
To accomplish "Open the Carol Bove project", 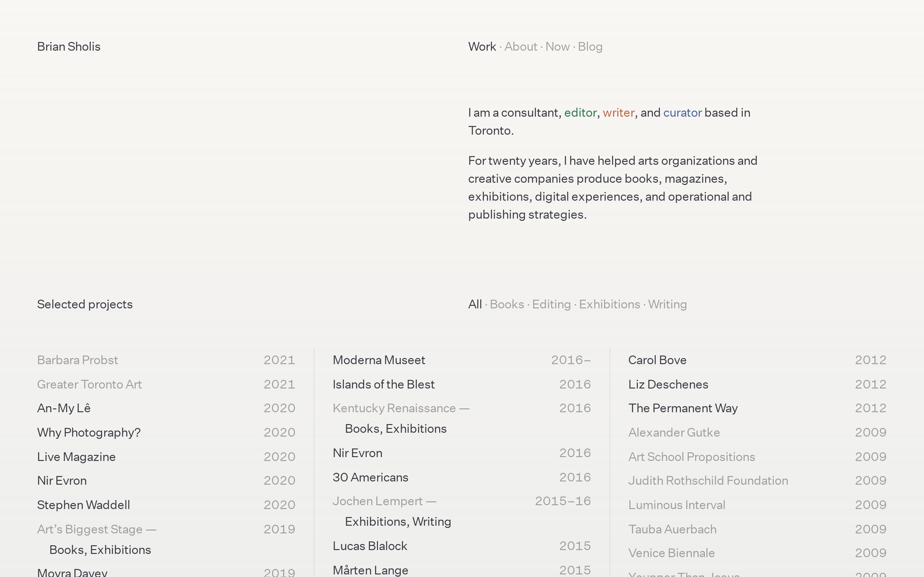I will 657,360.
